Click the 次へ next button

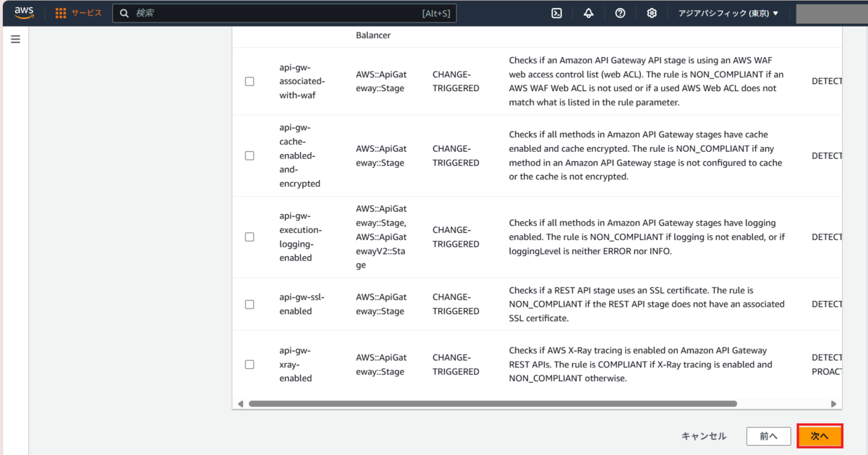tap(820, 436)
